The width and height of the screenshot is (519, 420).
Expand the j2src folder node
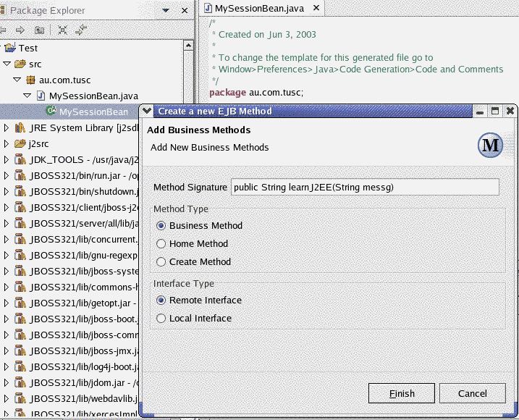tap(7, 143)
